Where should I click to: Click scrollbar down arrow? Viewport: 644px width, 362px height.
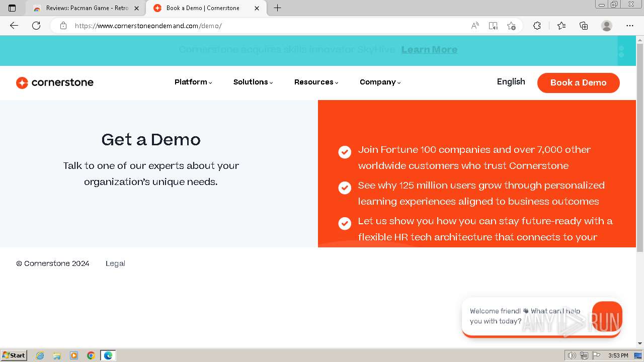tap(640, 343)
